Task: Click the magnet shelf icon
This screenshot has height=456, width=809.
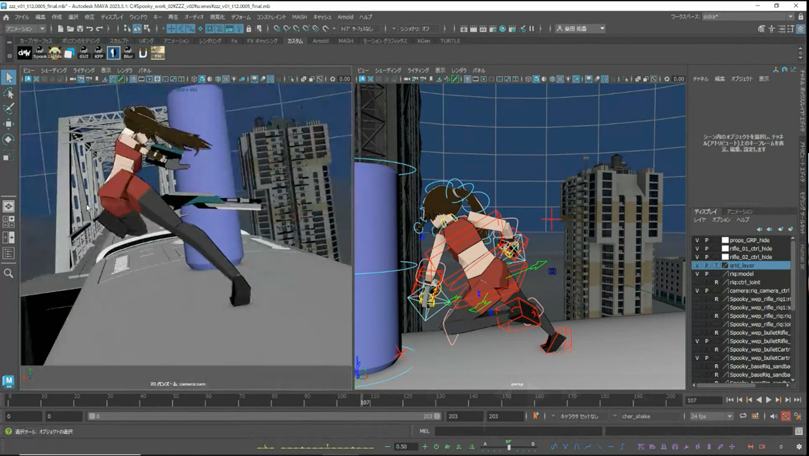Action: pyautogui.click(x=142, y=53)
